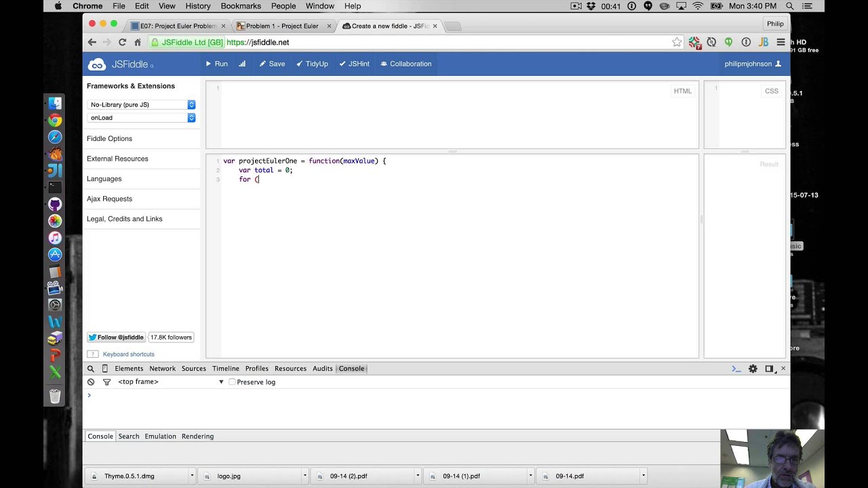This screenshot has height=488, width=868.
Task: Click inside the CSS editor panel
Action: pos(745,115)
